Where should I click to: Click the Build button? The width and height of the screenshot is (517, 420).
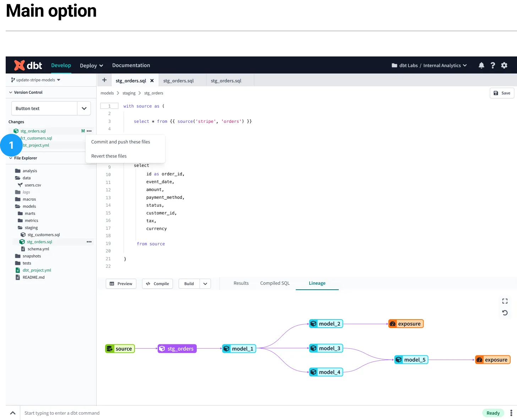[189, 284]
